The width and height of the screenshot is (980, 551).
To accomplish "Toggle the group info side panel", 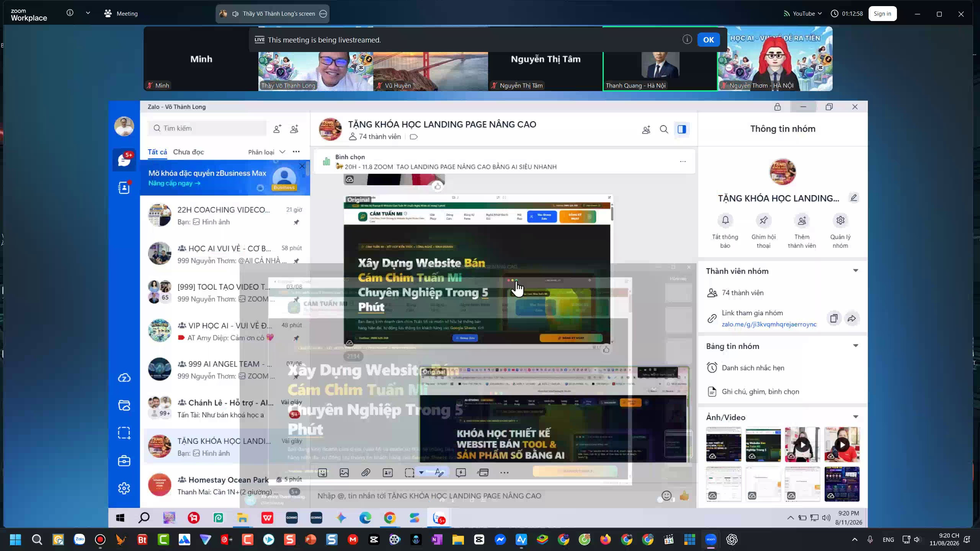I will click(x=682, y=129).
